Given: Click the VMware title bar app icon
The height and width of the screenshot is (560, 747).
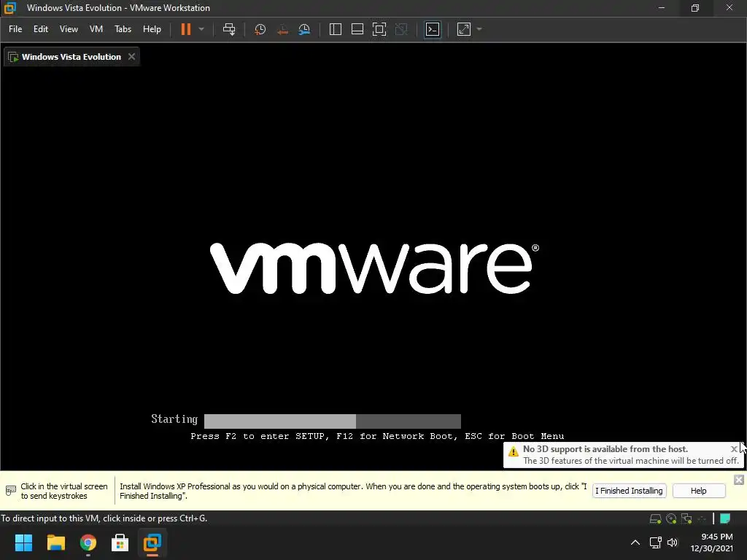Looking at the screenshot, I should click(10, 8).
